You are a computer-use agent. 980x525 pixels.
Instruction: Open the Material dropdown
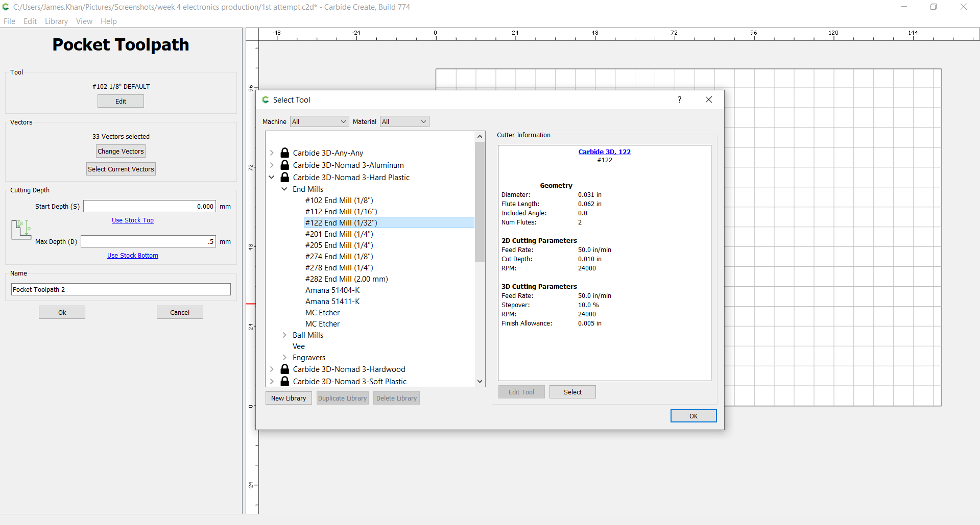pos(404,121)
